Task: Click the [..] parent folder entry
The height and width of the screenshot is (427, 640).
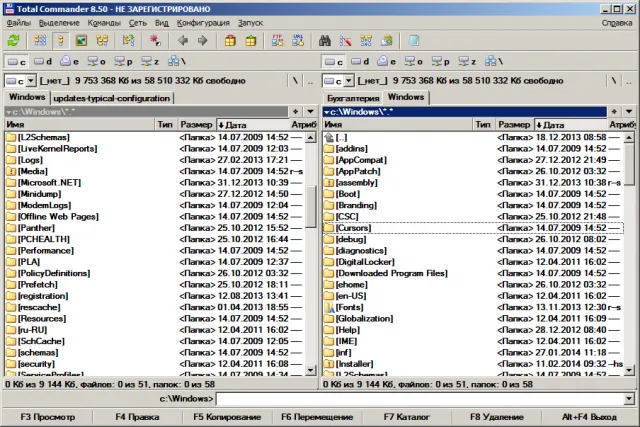Action: (x=473, y=137)
